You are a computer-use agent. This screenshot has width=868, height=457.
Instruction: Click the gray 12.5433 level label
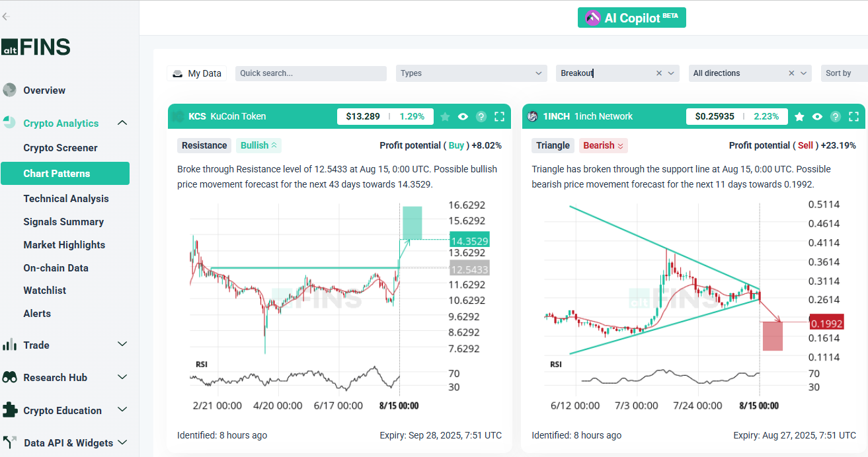coord(469,269)
